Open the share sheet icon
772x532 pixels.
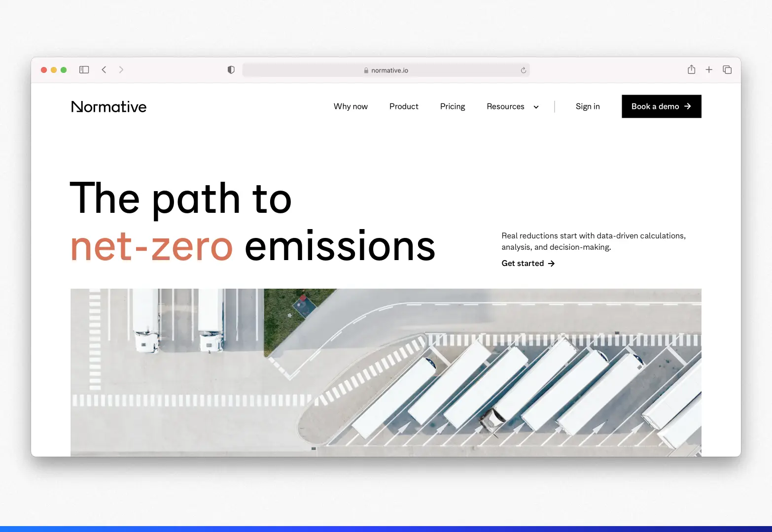click(x=691, y=69)
